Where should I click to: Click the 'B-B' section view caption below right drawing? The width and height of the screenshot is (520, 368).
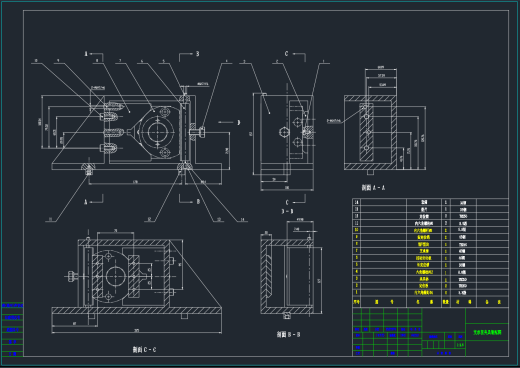[288, 334]
